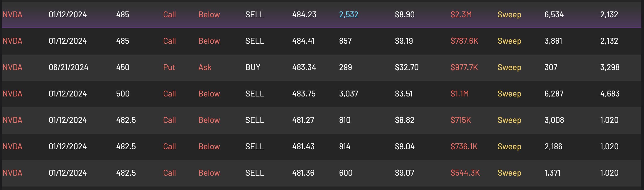Click the Put label in third row
Viewport: 644px width, 190px height.
pos(169,67)
